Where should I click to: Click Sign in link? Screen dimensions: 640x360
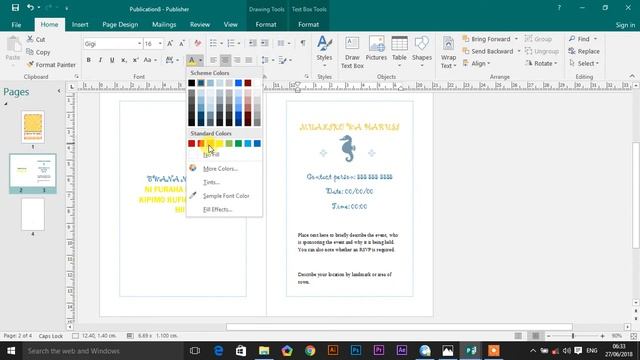click(625, 25)
